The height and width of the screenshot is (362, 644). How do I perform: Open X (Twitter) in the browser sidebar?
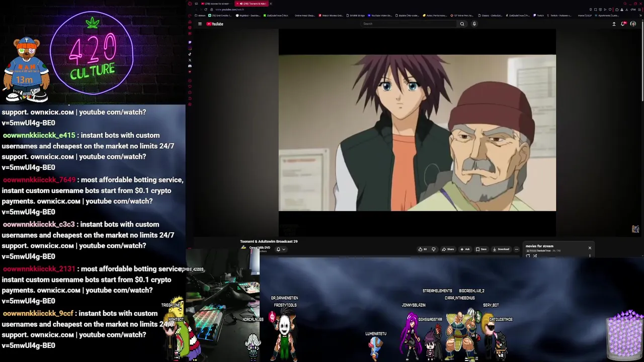[190, 60]
